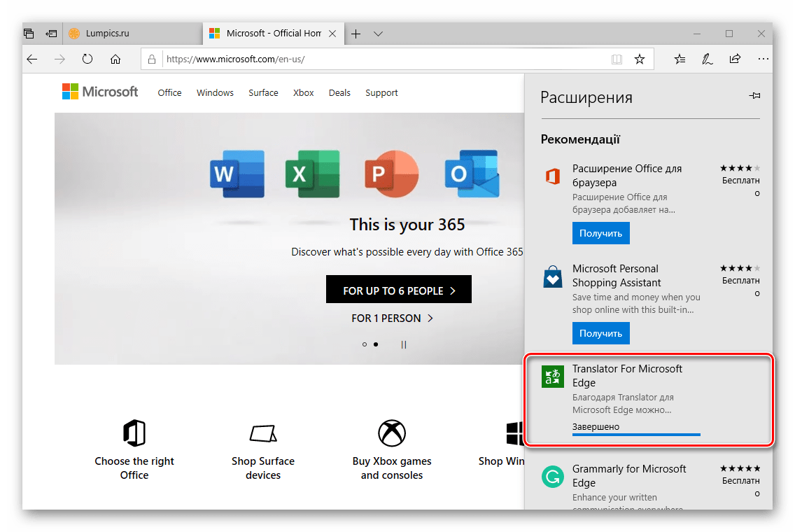Click the browser Refresh icon
This screenshot has height=532, width=795.
coord(87,59)
